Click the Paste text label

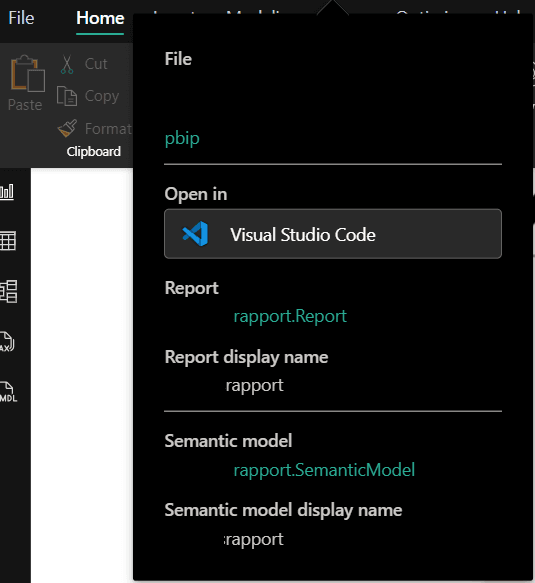(x=25, y=105)
